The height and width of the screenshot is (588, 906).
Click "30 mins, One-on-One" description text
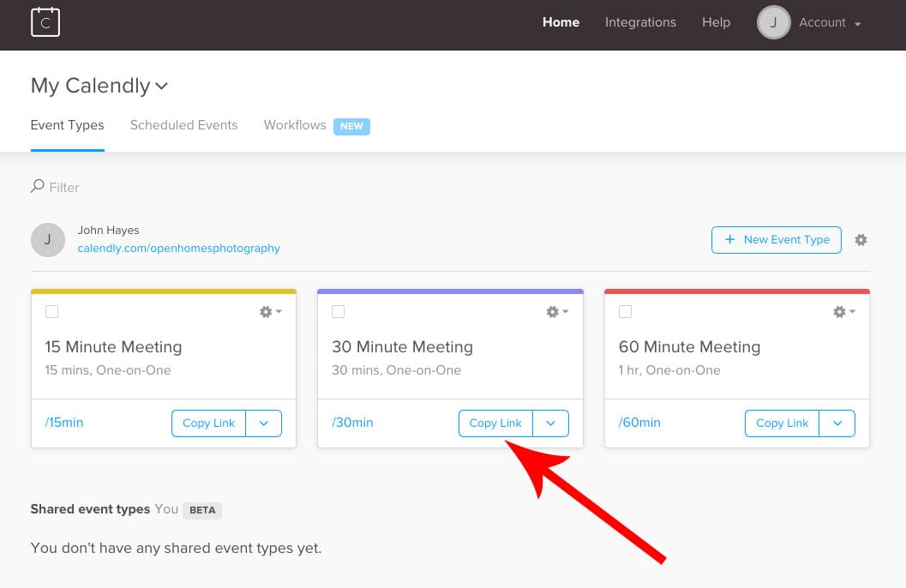point(396,370)
